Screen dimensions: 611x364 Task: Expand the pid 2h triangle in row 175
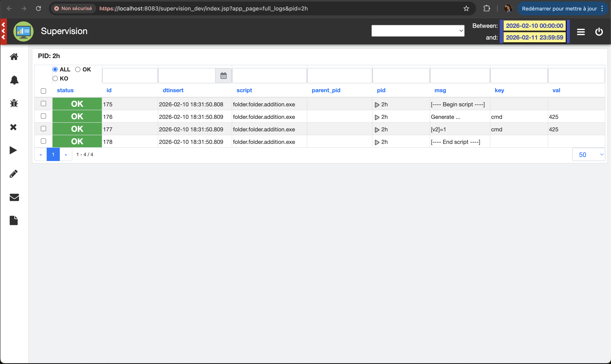(x=377, y=105)
